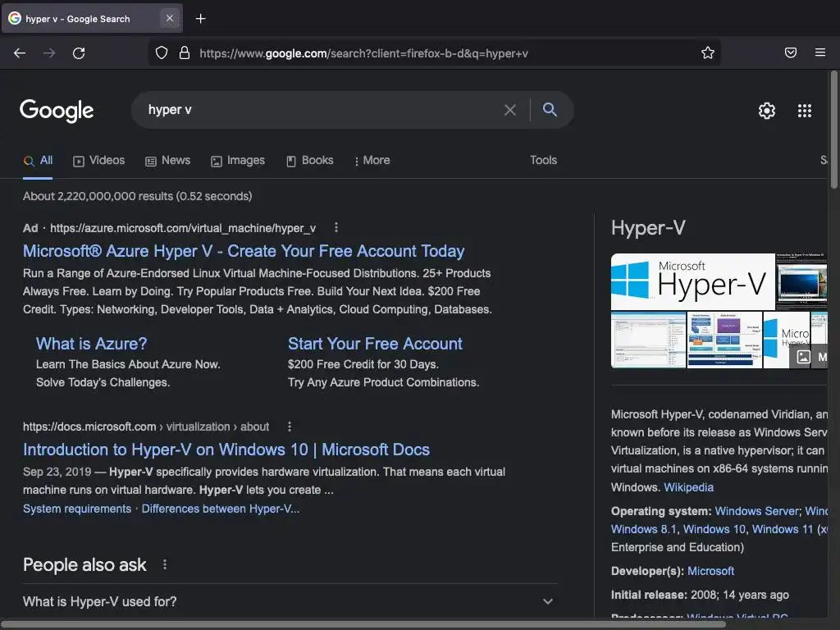
Task: Click into the Google search box
Action: coord(322,110)
